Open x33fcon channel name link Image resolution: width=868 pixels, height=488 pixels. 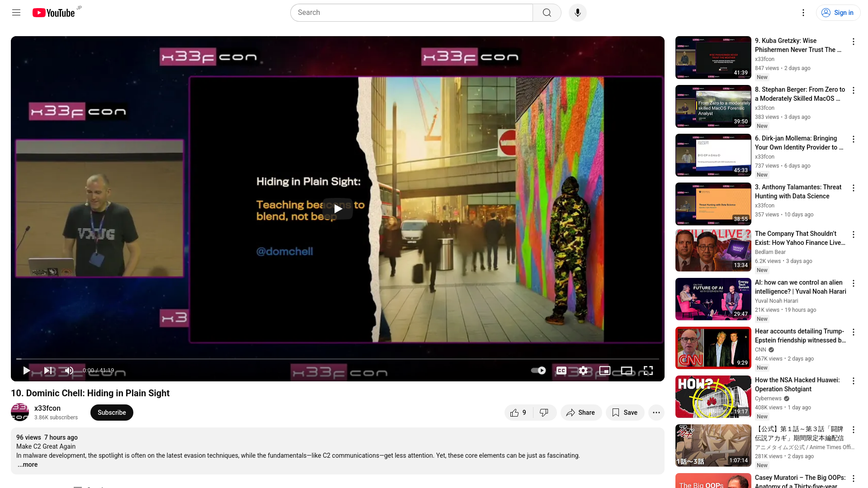coord(47,408)
